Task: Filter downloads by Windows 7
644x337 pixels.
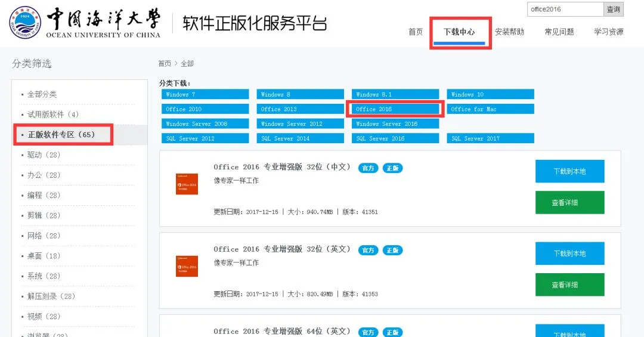Action: point(205,94)
